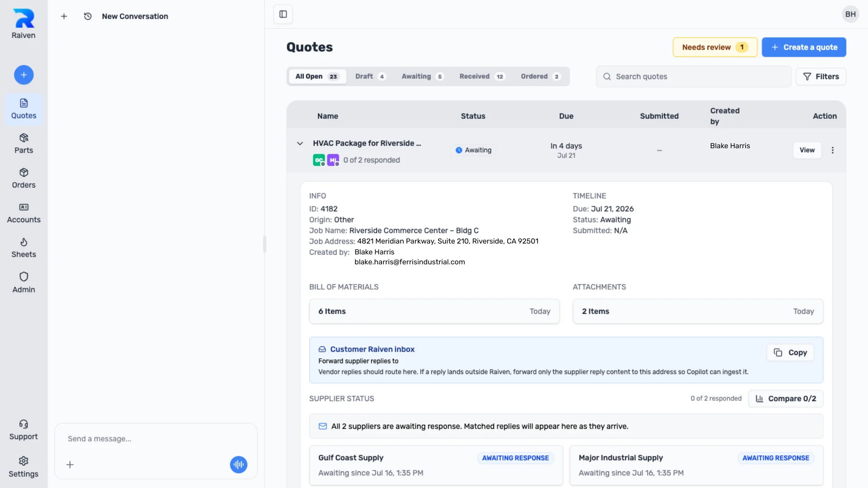This screenshot has width=868, height=488.
Task: Select the All Open tab
Action: tap(317, 76)
